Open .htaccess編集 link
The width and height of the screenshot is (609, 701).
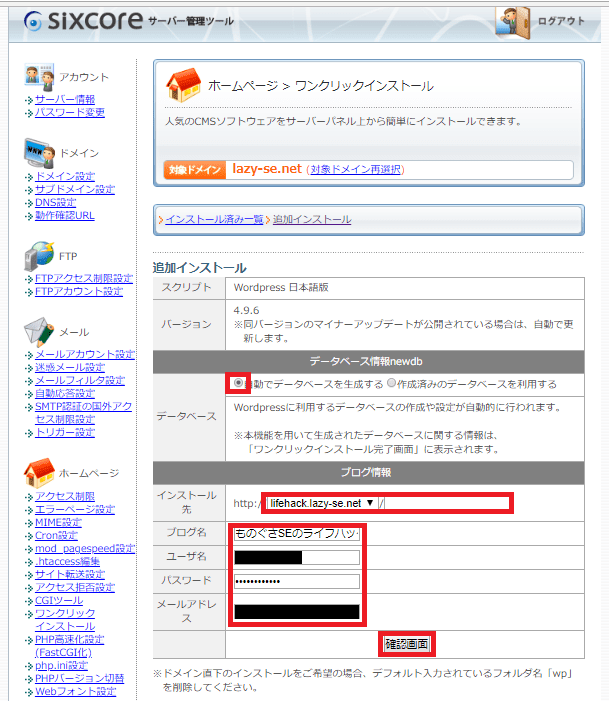[x=68, y=561]
